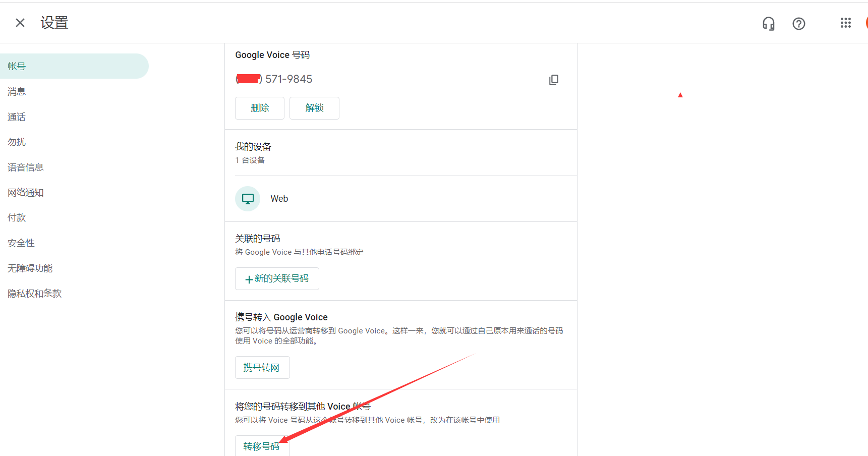Click the 解锁 button
This screenshot has height=456, width=868.
pyautogui.click(x=314, y=108)
